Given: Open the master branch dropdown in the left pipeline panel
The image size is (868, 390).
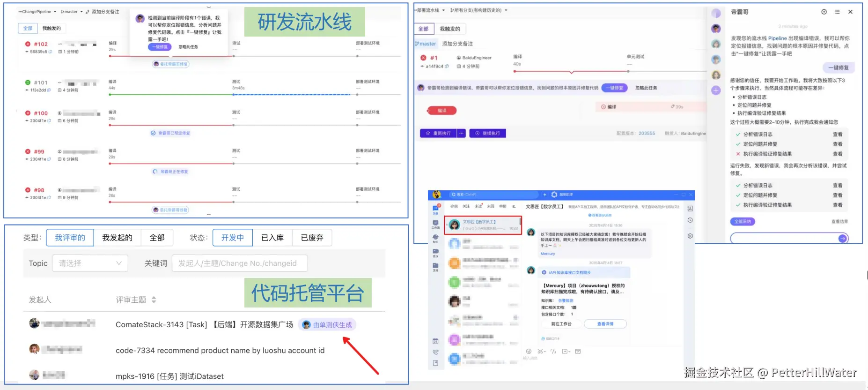Looking at the screenshot, I should [72, 12].
